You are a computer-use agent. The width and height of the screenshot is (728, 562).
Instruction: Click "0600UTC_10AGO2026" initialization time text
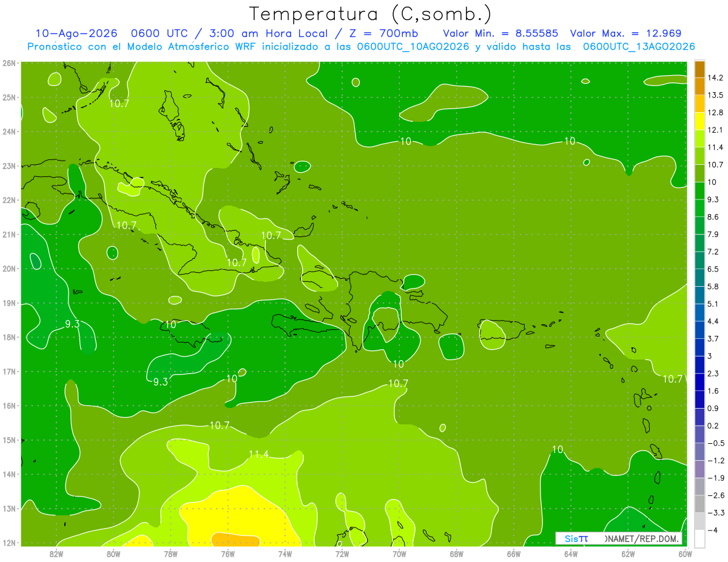(x=413, y=47)
